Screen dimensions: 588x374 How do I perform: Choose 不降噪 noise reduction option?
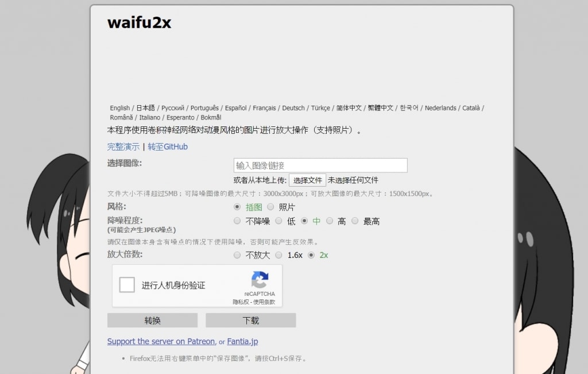[237, 221]
